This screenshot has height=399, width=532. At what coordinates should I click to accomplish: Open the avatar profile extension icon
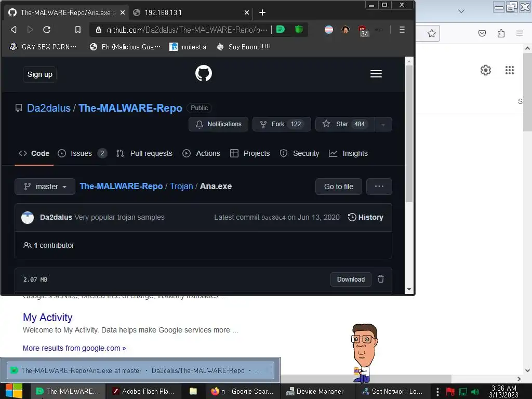click(345, 30)
